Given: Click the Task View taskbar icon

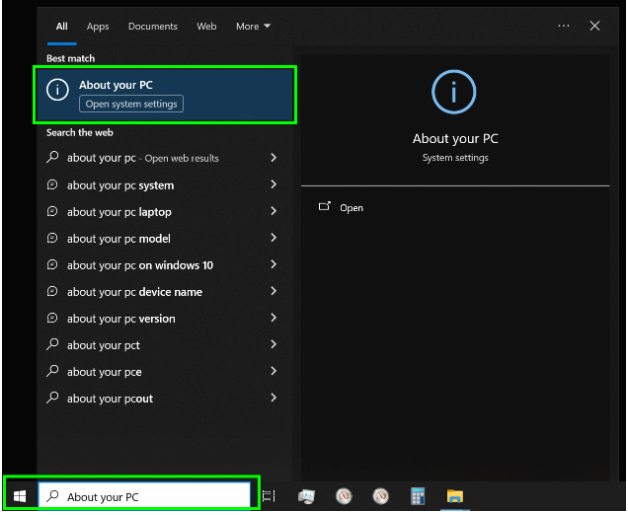Looking at the screenshot, I should (269, 497).
